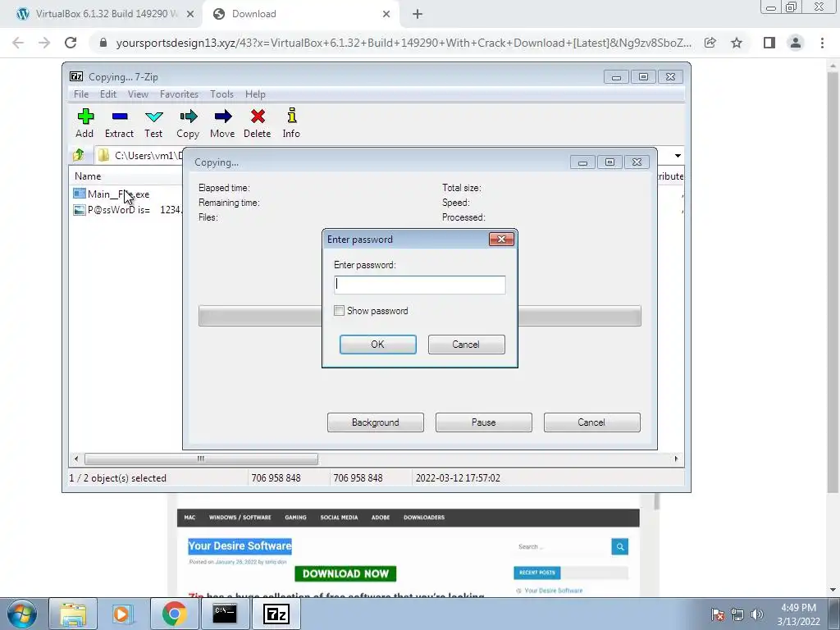Enable the Show password checkbox
This screenshot has width=840, height=630.
(339, 311)
